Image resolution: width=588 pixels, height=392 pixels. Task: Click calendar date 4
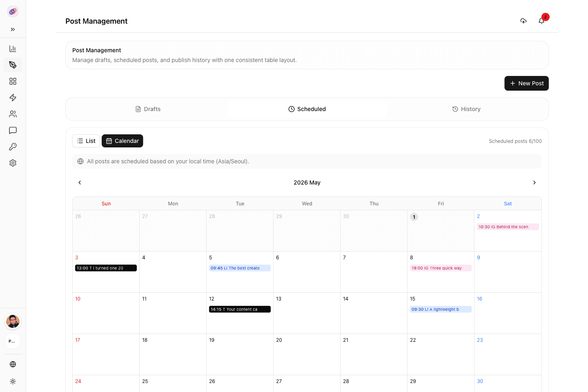click(144, 258)
